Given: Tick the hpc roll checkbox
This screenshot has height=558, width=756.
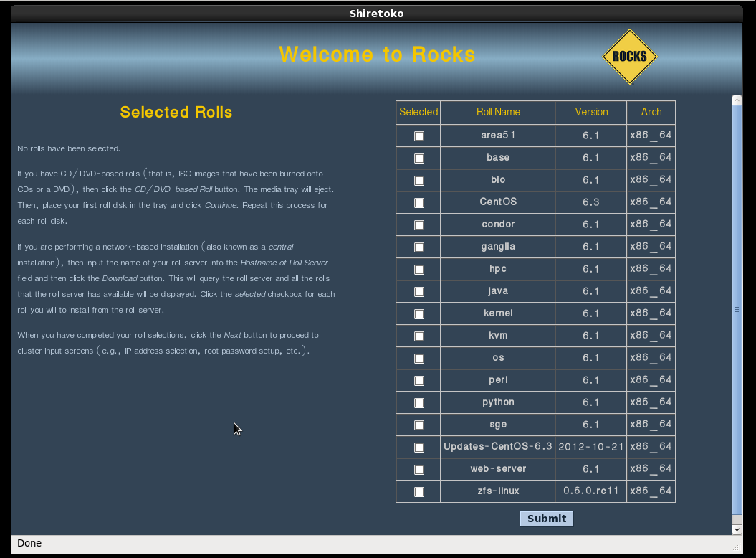Looking at the screenshot, I should point(419,270).
